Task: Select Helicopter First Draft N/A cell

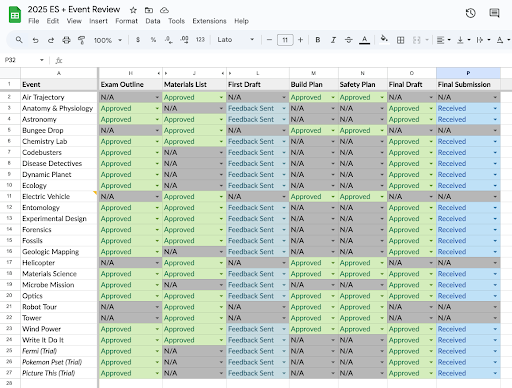Action: tap(258, 263)
